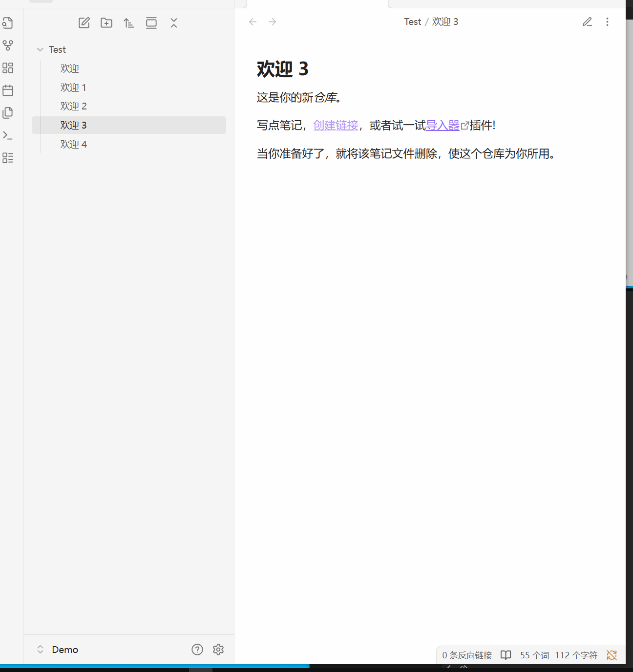Toggle reading view via status bar book icon
This screenshot has height=672, width=633.
506,655
